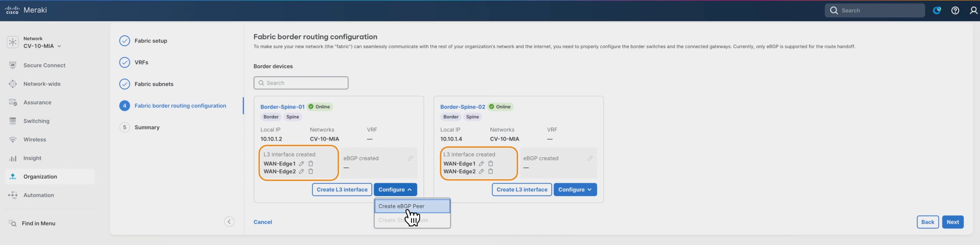
Task: Click the Back button
Action: click(x=928, y=222)
